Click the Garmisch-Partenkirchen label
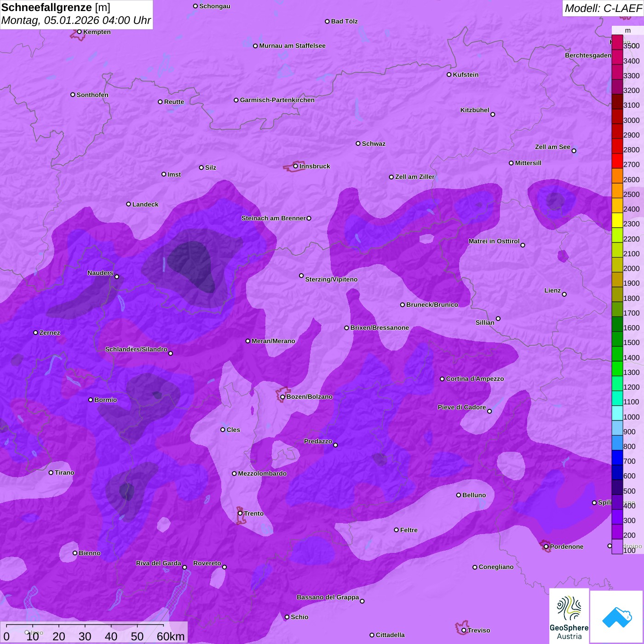Viewport: 644px width, 644px height. [277, 100]
